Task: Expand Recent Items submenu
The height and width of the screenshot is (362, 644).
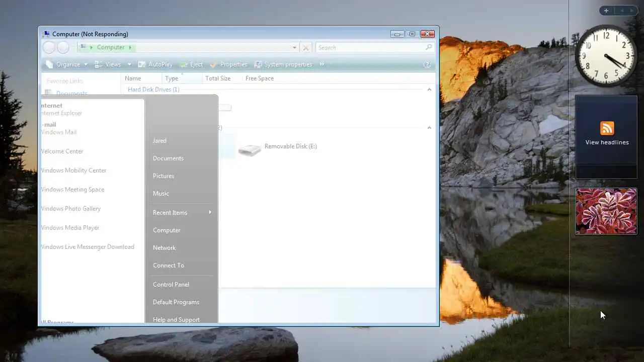Action: 181,213
